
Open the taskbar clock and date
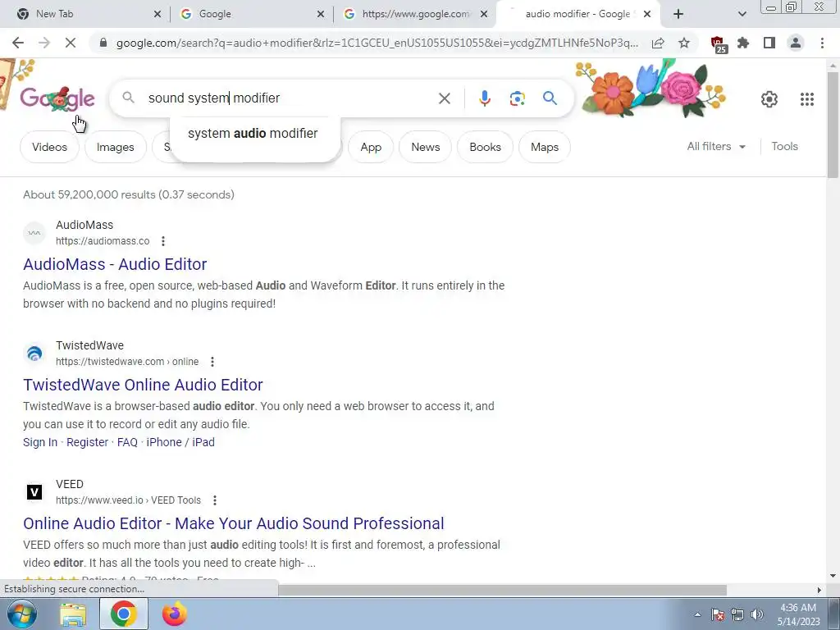[x=798, y=614]
